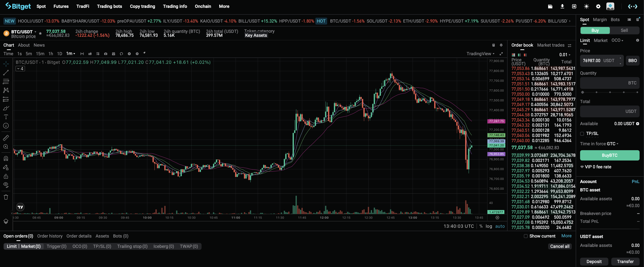This screenshot has height=267, width=644.
Task: Click the Bitget logo
Action: (18, 6)
